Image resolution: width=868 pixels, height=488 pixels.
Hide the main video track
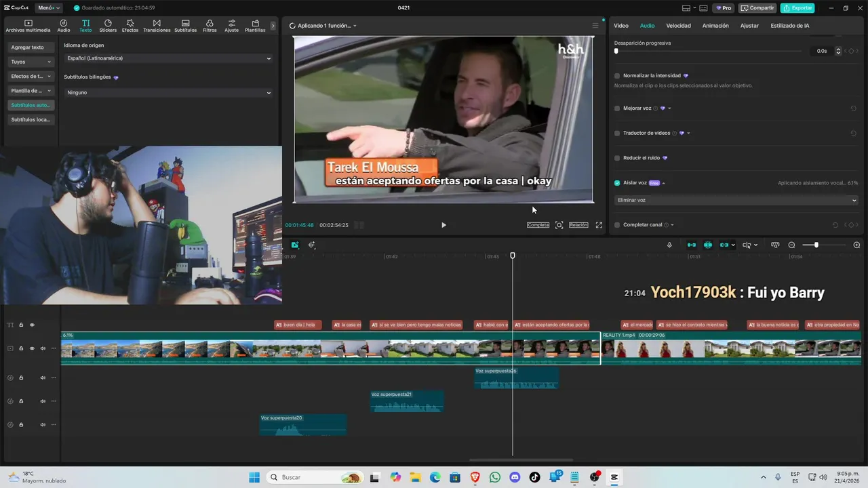32,348
